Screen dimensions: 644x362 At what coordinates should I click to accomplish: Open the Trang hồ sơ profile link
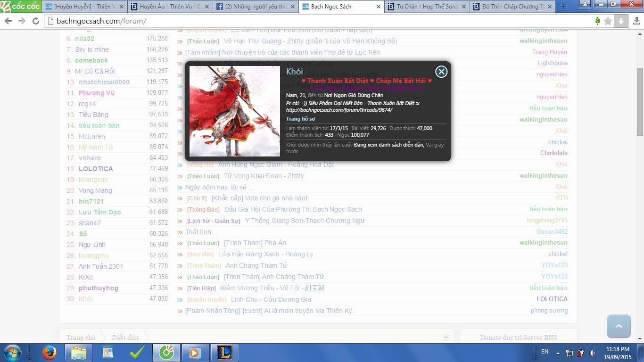click(x=300, y=119)
